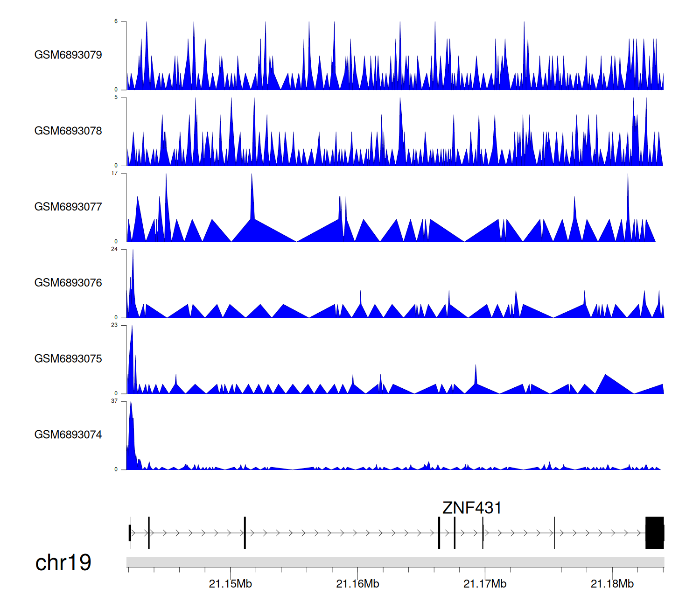The width and height of the screenshot is (700, 616).
Task: Click the 21.15Mb axis position label
Action: click(230, 584)
